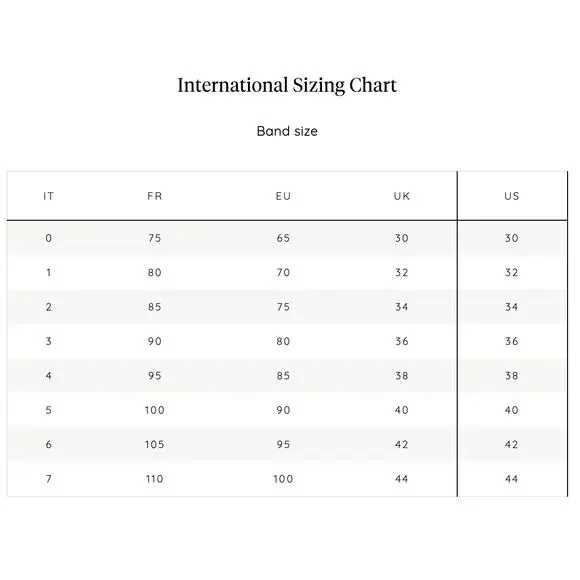
Task: Select UK size 36 cell
Action: (402, 341)
